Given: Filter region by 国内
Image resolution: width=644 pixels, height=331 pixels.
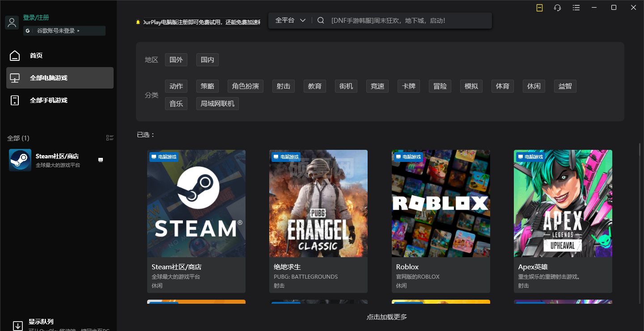Looking at the screenshot, I should coord(208,59).
